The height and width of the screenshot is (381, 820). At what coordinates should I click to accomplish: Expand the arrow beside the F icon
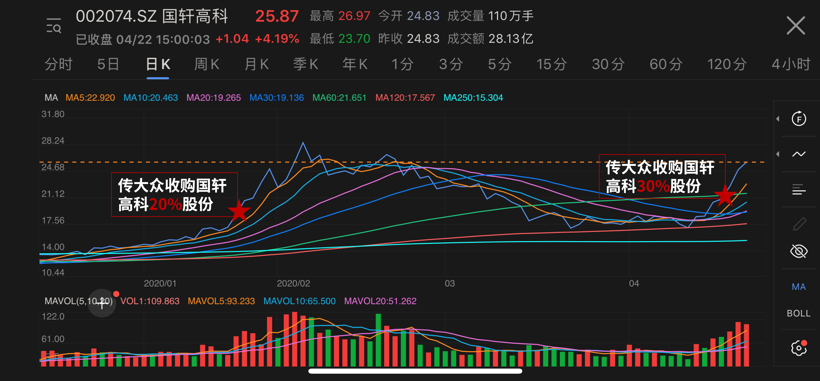[778, 119]
